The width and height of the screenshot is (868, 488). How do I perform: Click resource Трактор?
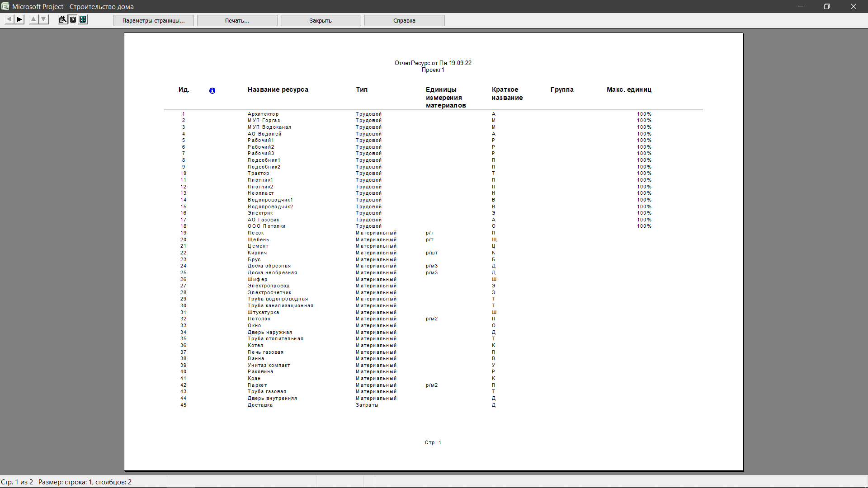tap(259, 174)
